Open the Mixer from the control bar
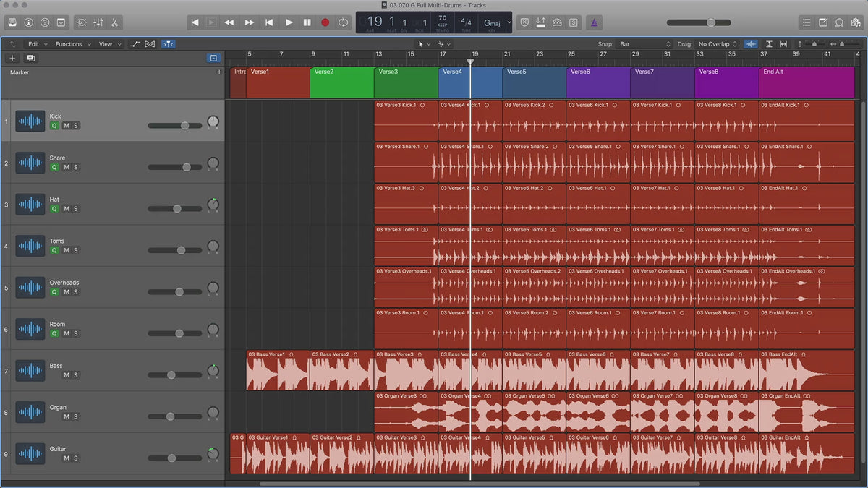The height and width of the screenshot is (488, 868). (x=98, y=22)
